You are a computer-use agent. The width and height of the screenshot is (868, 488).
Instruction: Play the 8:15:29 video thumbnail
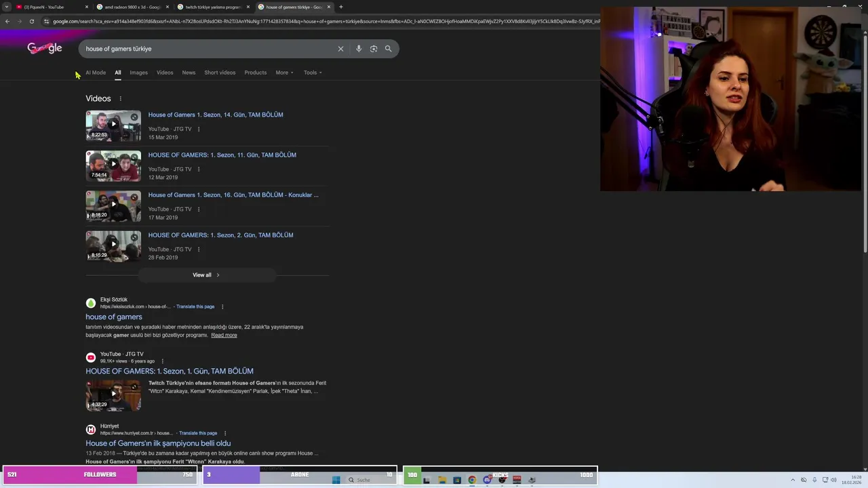113,245
